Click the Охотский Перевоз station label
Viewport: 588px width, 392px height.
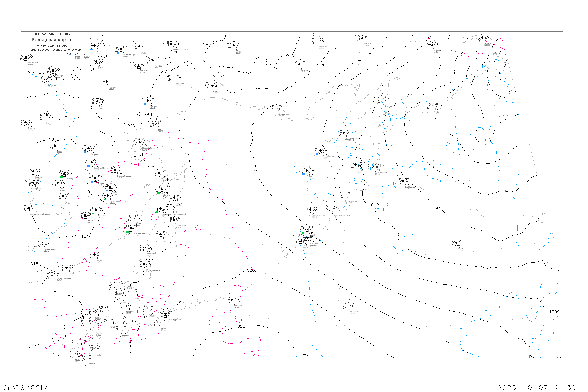(181, 50)
